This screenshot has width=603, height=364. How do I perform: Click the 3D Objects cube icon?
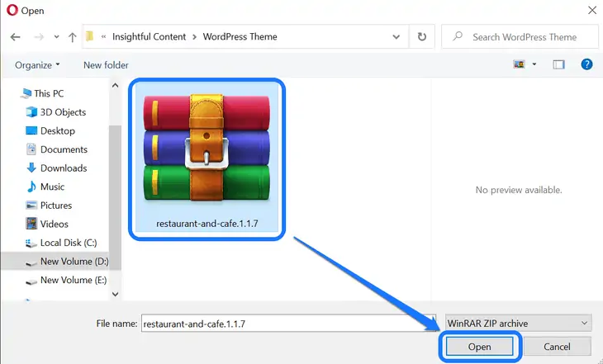coord(31,112)
